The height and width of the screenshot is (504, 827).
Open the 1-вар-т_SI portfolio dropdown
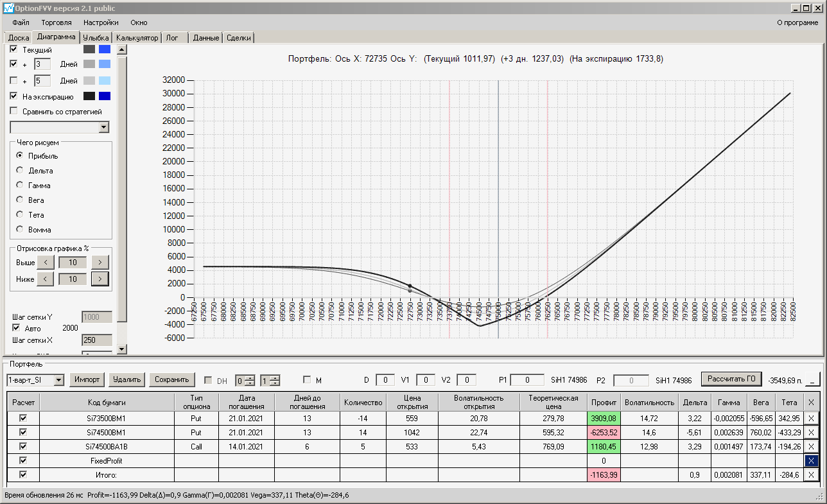(x=59, y=380)
